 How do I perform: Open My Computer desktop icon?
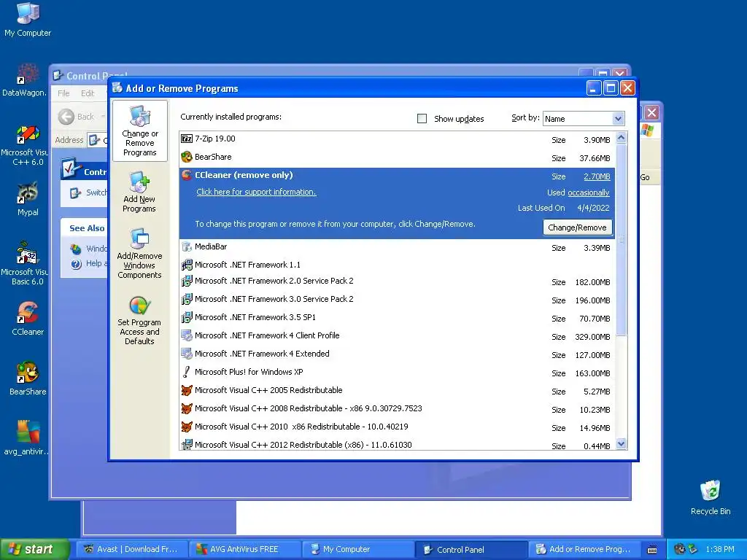coord(28,20)
